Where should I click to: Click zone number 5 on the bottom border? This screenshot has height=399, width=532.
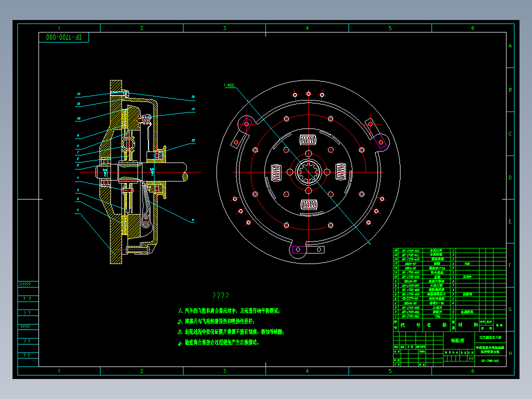390,371
